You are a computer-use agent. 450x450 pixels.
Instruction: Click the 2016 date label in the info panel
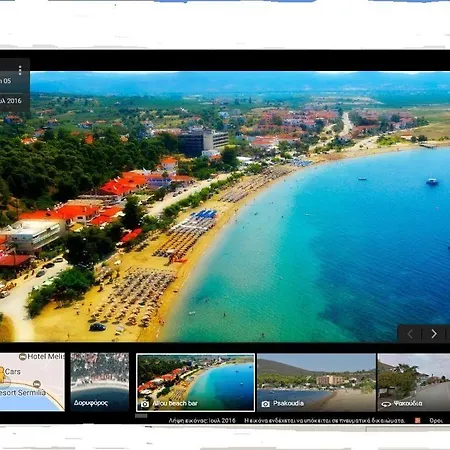pos(11,101)
